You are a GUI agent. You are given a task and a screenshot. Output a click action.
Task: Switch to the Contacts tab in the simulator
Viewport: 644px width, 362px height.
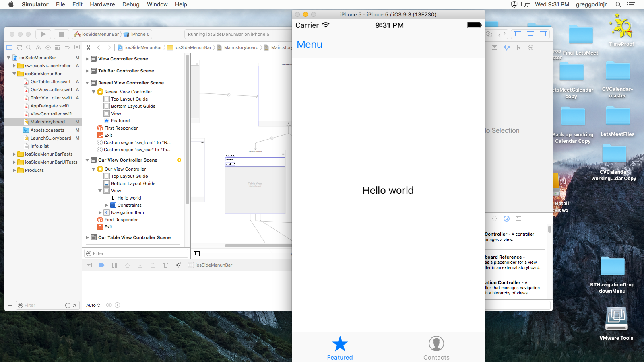click(436, 347)
